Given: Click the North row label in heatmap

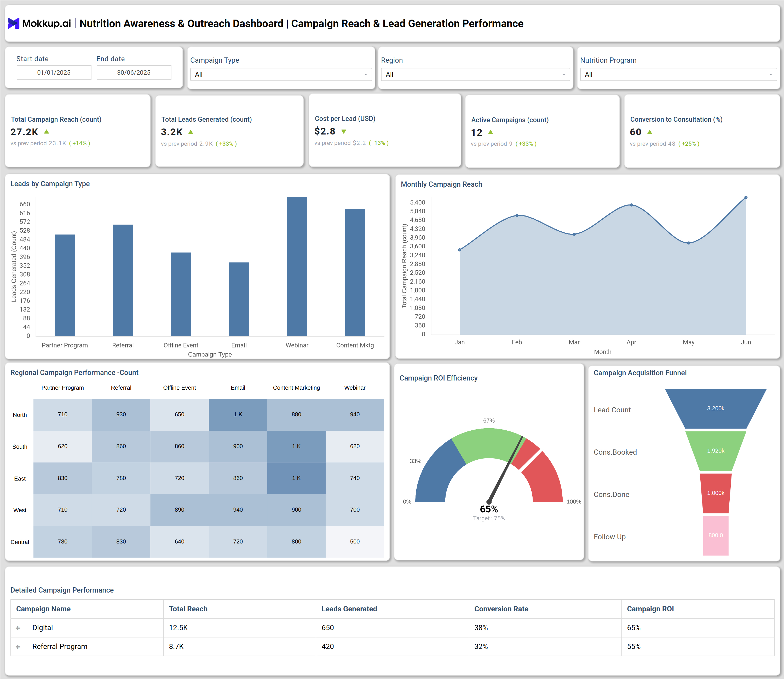Looking at the screenshot, I should tap(20, 415).
